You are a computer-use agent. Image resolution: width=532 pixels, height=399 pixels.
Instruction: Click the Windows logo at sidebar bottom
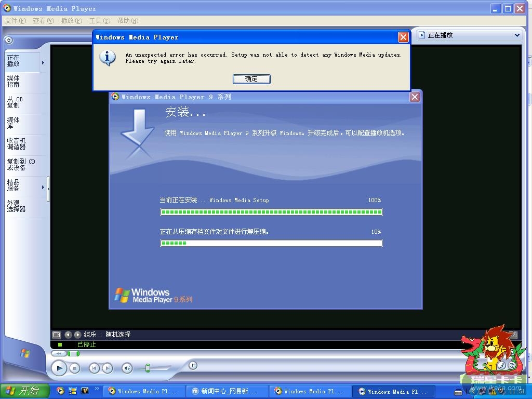[25, 353]
